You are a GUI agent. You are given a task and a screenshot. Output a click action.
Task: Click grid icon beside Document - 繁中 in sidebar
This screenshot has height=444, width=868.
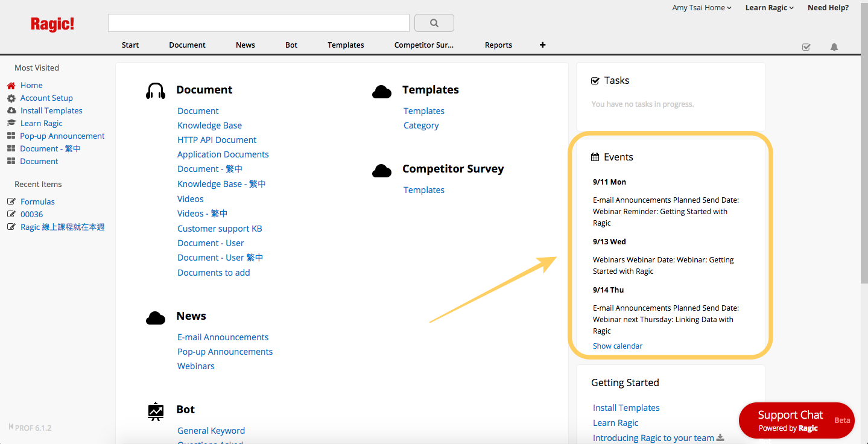11,148
